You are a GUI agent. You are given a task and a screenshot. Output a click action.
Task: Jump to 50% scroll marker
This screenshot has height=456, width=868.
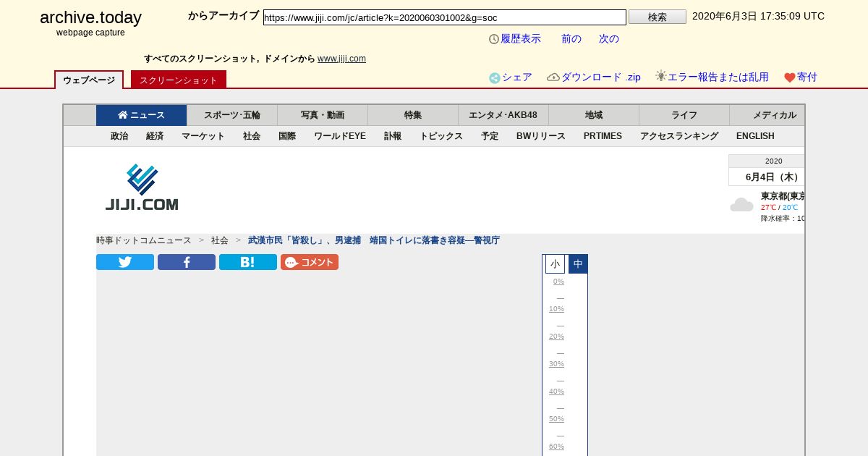(556, 419)
